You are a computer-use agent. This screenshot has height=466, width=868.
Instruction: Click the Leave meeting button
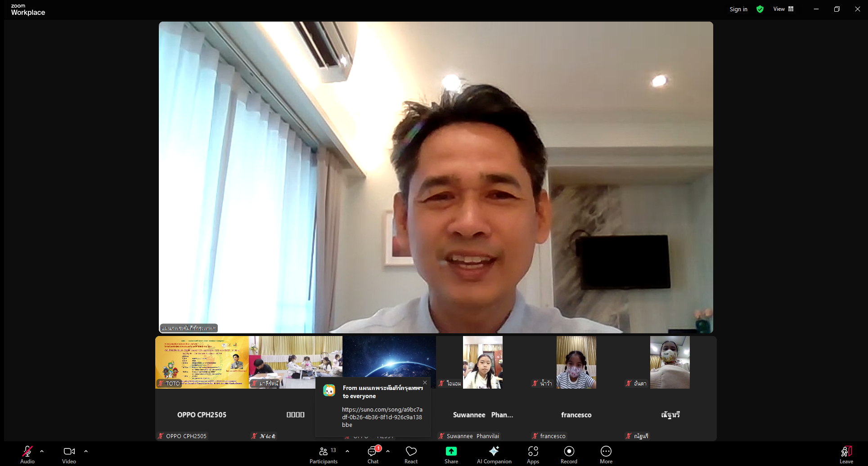(x=846, y=454)
